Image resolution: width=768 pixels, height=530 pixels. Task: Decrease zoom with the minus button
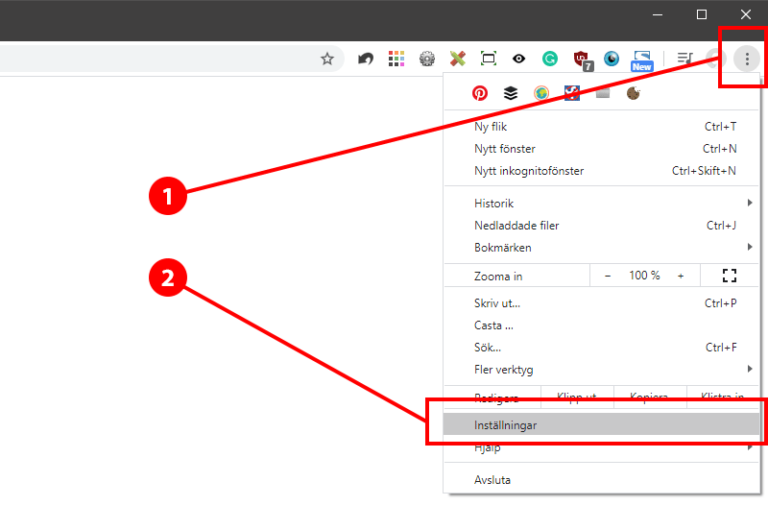(607, 276)
